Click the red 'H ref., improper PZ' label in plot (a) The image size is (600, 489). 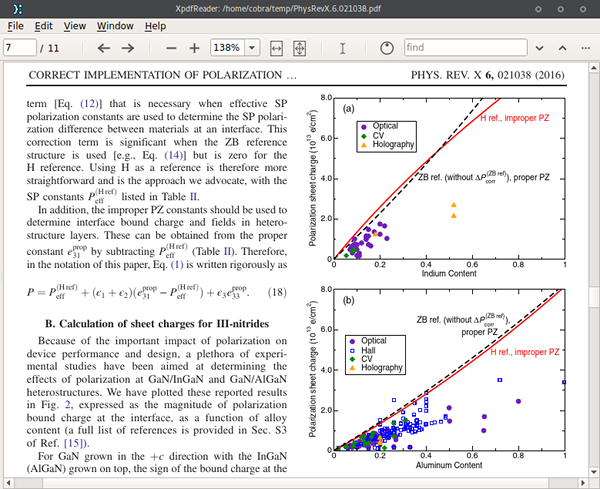click(x=514, y=118)
